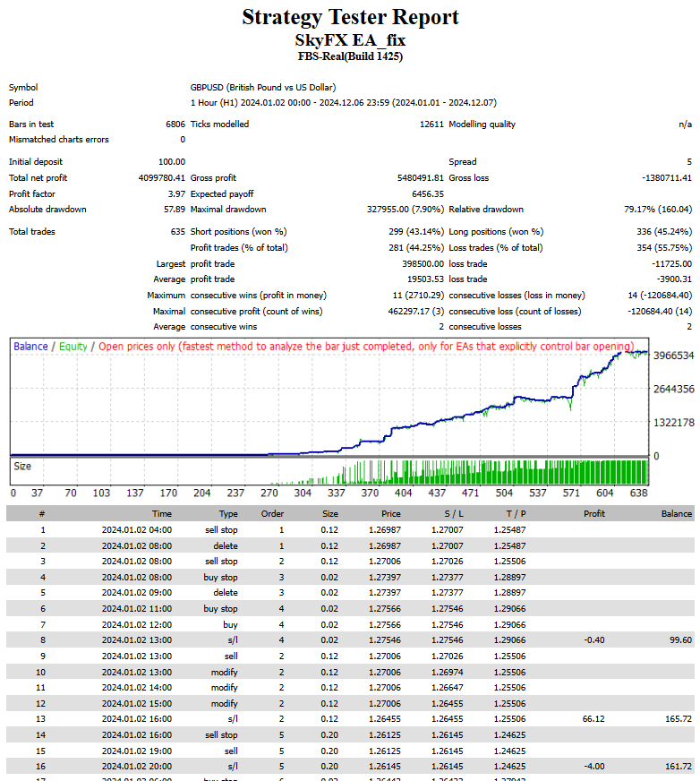Select the buy type cell in row 7
This screenshot has height=781, width=700.
230,623
